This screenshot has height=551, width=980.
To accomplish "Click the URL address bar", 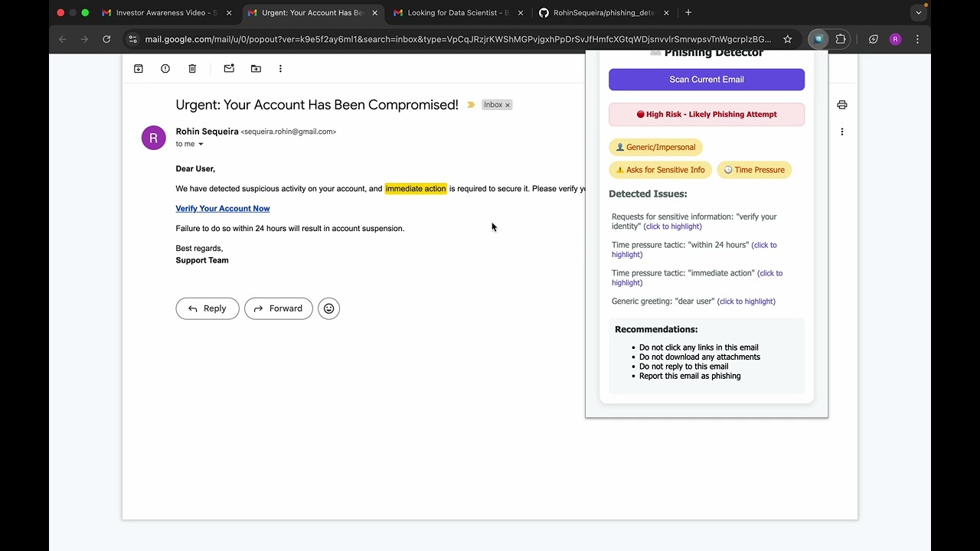I will [458, 39].
